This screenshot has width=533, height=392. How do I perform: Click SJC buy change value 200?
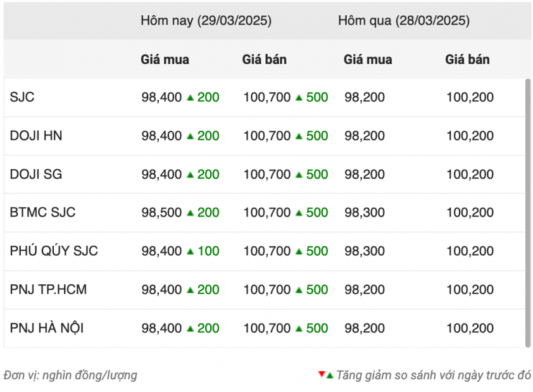(208, 98)
